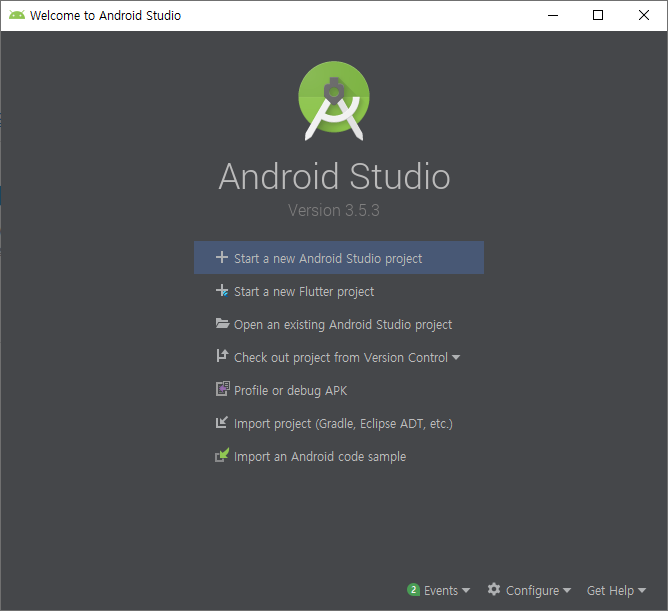The image size is (668, 611).
Task: Minimize the Welcome to Android Studio window
Action: click(x=553, y=15)
